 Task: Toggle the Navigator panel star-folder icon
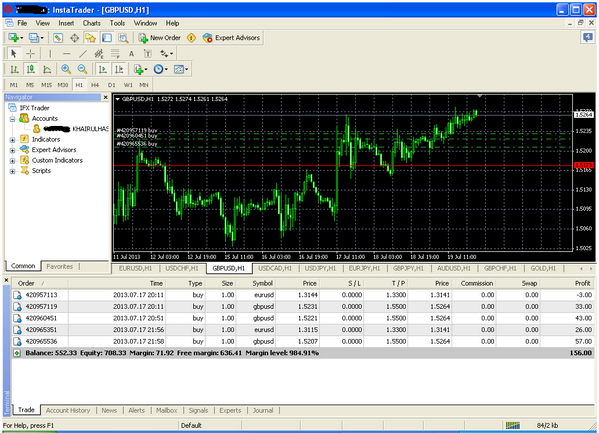click(x=91, y=38)
